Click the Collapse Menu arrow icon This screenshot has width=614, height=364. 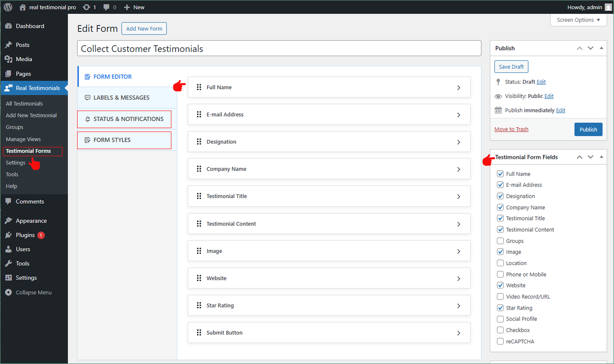9,292
